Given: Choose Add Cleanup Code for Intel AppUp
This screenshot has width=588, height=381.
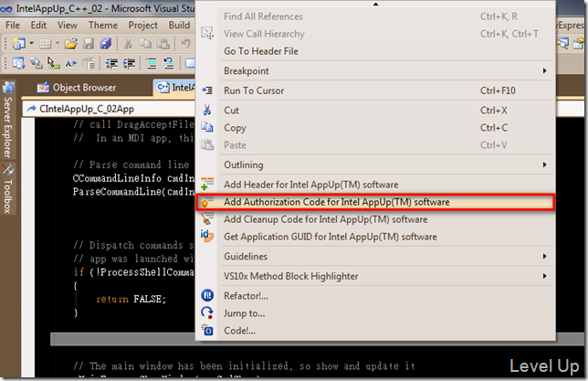Looking at the screenshot, I should coord(375,219).
